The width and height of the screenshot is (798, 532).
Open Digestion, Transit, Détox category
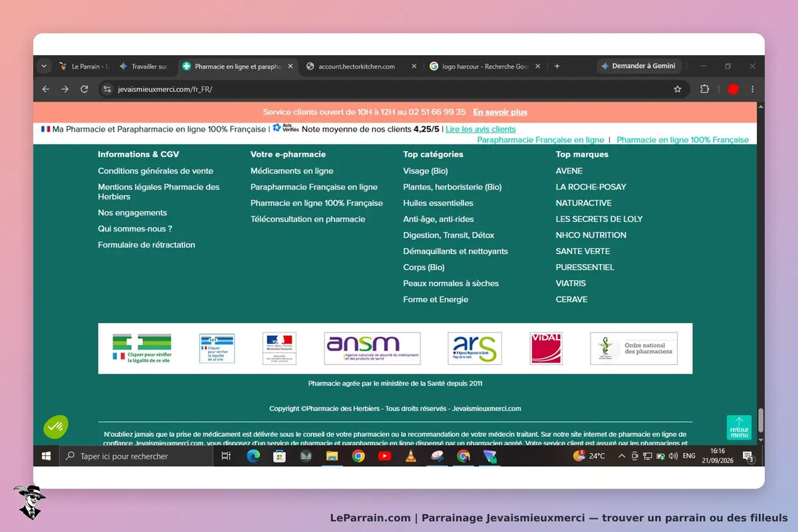click(x=449, y=235)
